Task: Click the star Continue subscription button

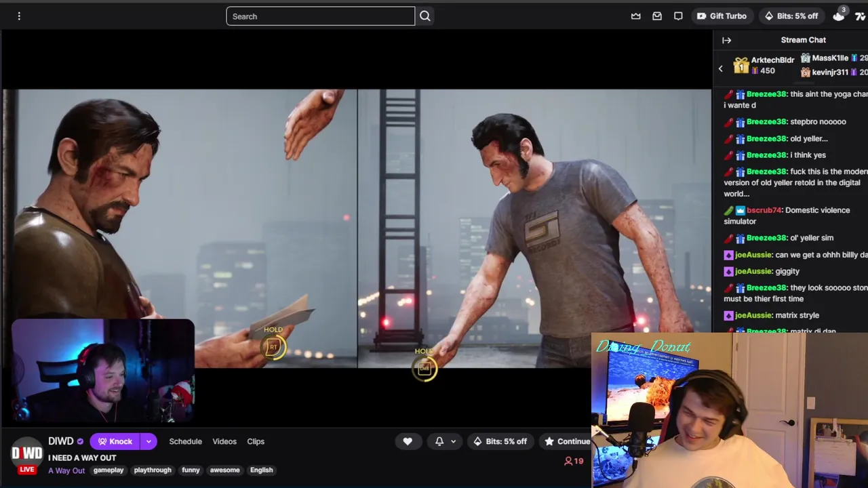Action: pyautogui.click(x=566, y=441)
